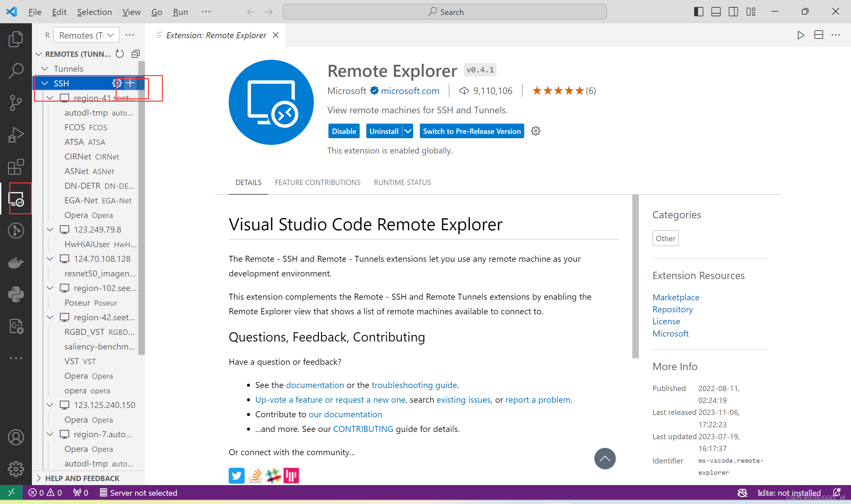
Task: Open the Remotes (Tunnels/SSH) dropdown
Action: coord(86,35)
